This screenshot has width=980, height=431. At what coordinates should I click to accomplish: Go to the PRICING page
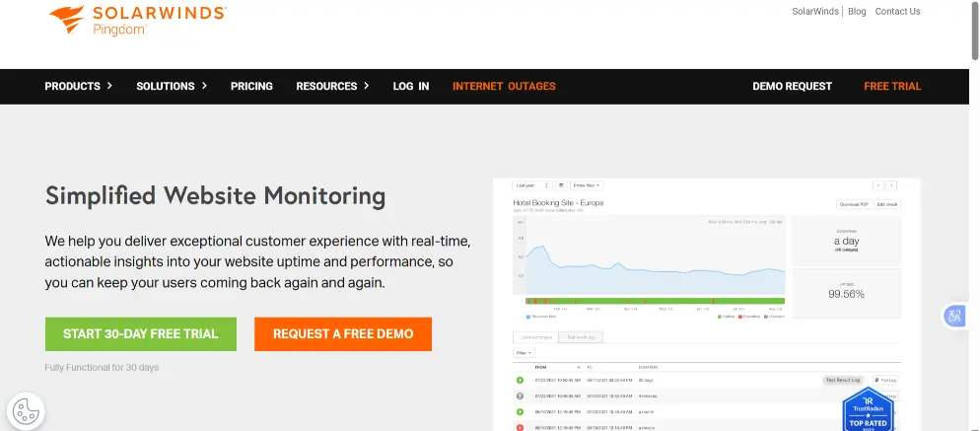tap(251, 87)
